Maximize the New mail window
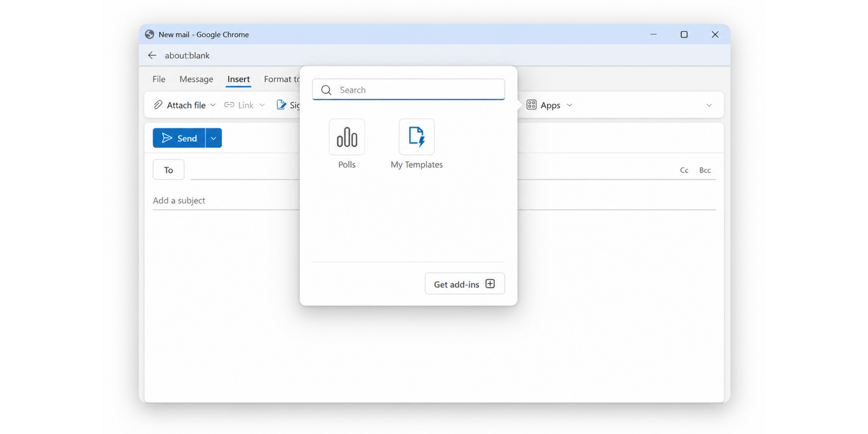The image size is (868, 434). click(684, 34)
